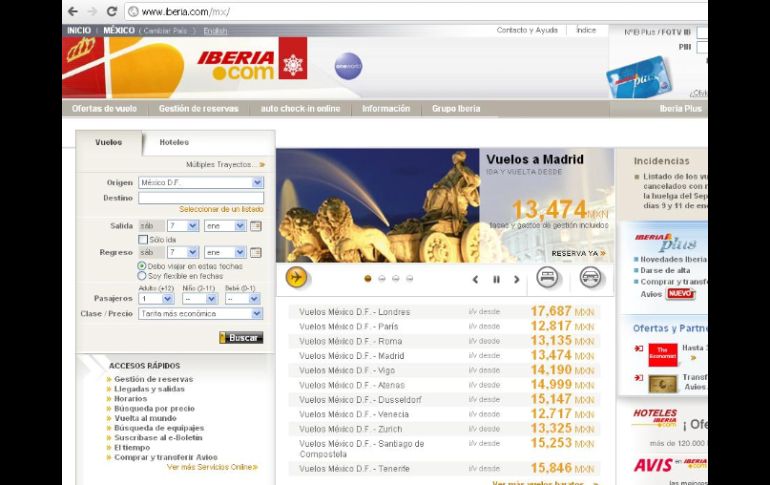The width and height of the screenshot is (770, 485).
Task: Reload the page with browser refresh button
Action: tap(111, 11)
